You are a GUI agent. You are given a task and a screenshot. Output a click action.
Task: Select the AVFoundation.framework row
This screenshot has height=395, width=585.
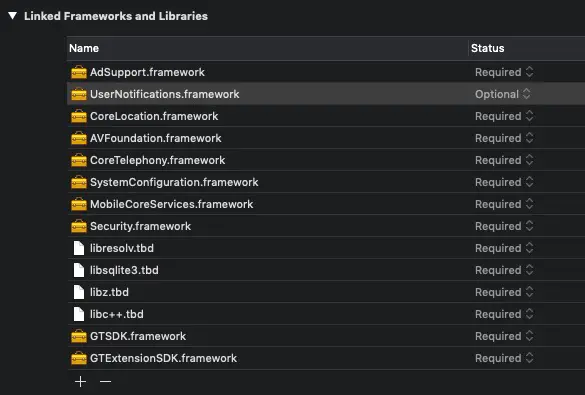(x=326, y=138)
